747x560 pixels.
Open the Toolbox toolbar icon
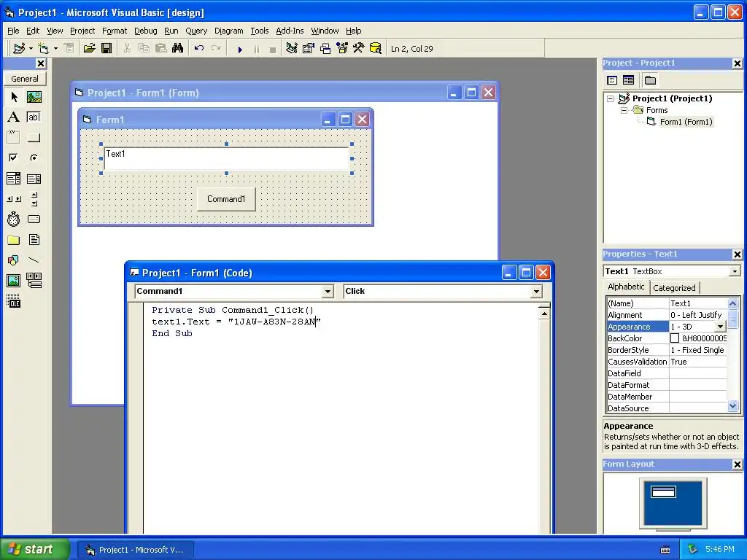click(359, 48)
